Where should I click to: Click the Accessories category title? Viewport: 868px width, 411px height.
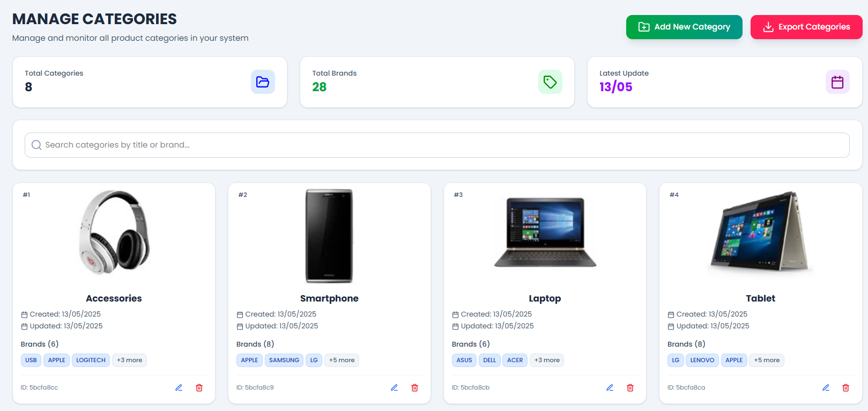click(114, 298)
